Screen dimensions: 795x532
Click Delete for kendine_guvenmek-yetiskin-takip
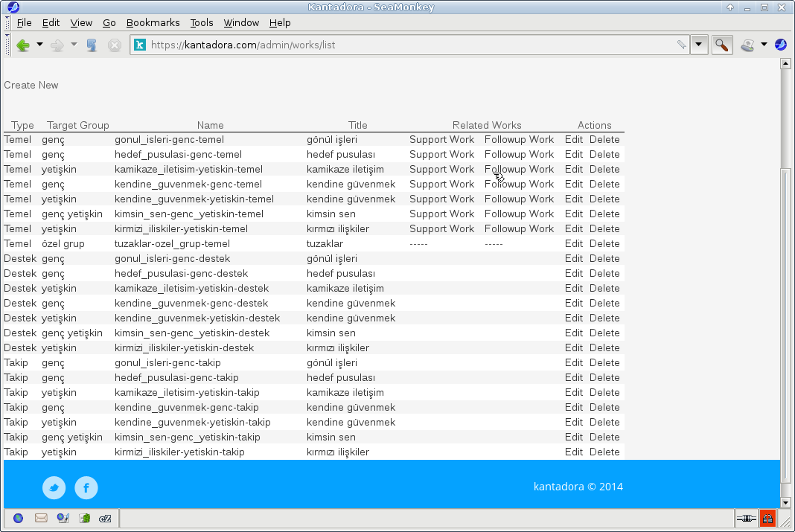pyautogui.click(x=604, y=422)
